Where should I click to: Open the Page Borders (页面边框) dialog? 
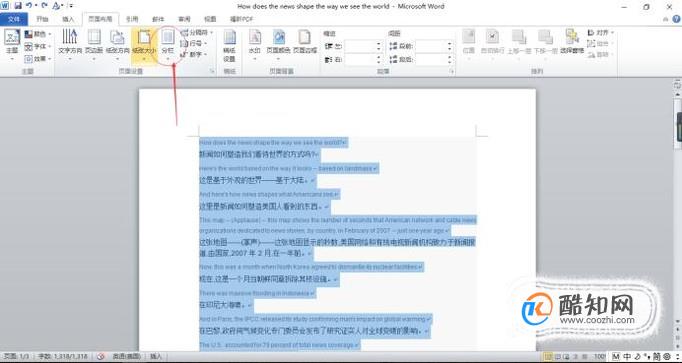tap(304, 43)
